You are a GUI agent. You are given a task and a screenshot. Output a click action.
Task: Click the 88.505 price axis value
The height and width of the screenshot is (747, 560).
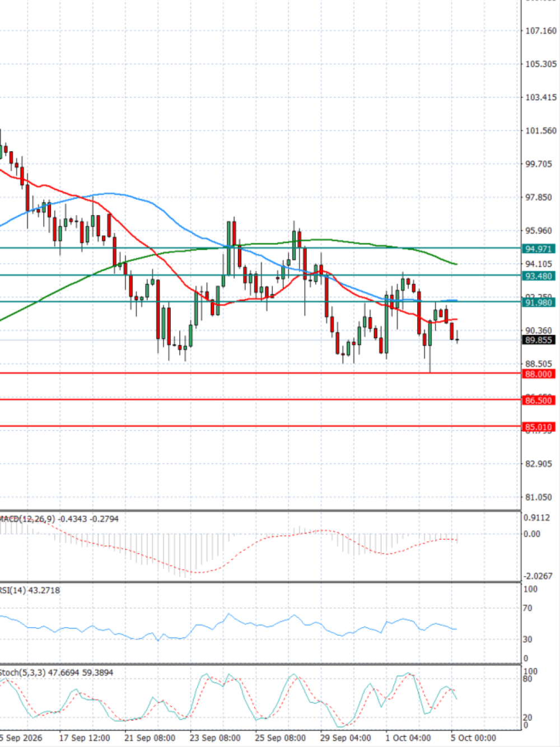[x=539, y=364]
